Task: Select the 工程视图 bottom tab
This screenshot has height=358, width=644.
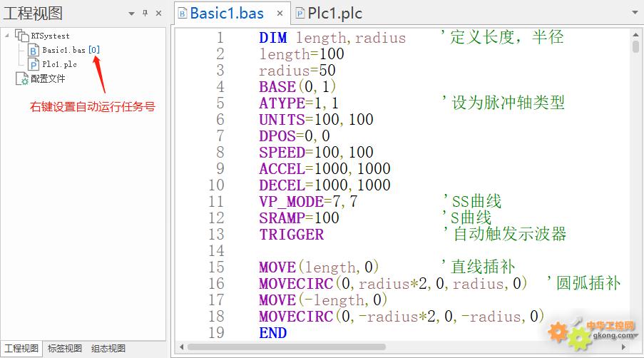Action: [21, 349]
